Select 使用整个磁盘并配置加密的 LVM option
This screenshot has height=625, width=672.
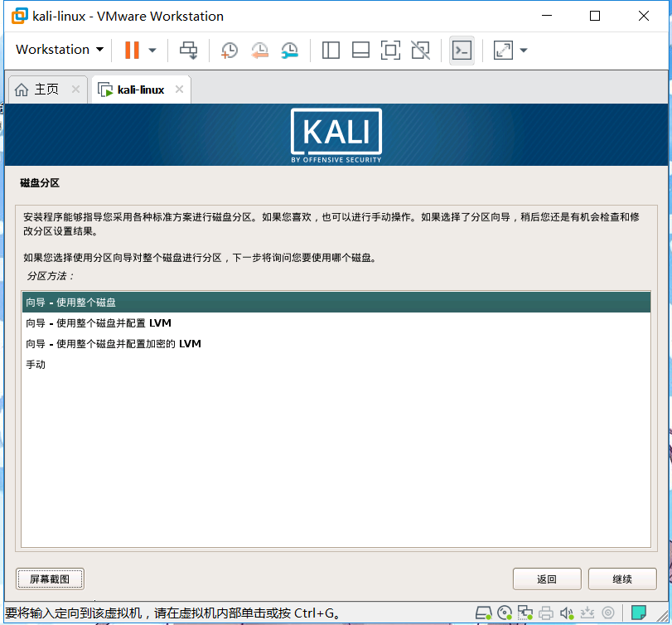pos(336,344)
